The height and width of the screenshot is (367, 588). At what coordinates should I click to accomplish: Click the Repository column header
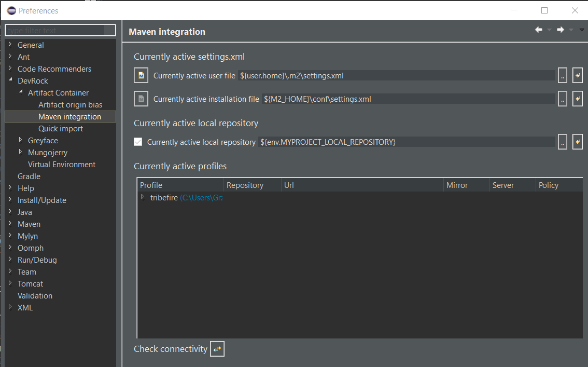point(245,185)
